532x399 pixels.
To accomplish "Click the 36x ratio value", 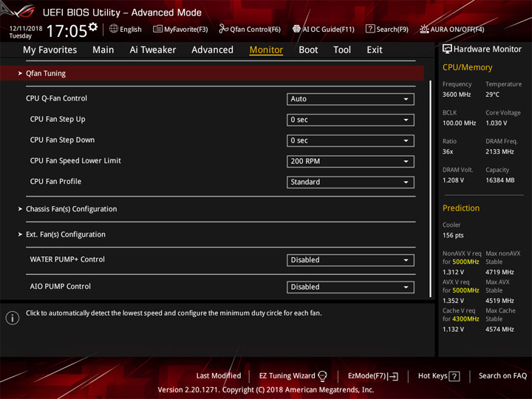I will (x=448, y=151).
